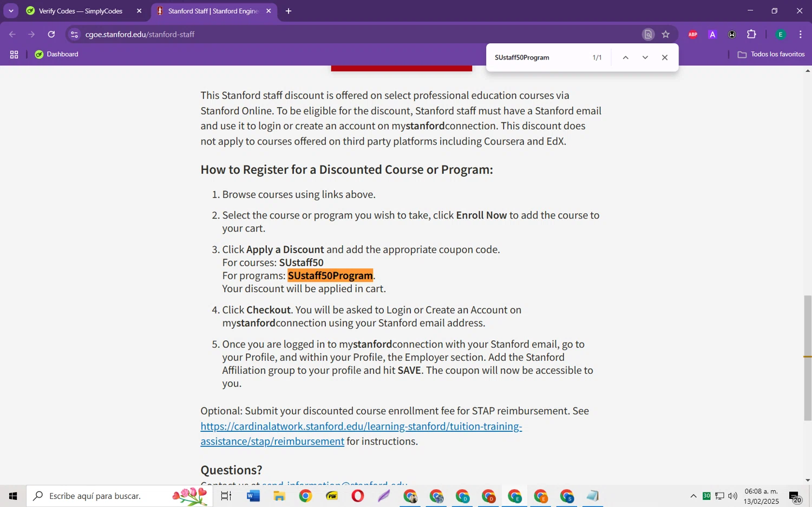Jump to next find result

tap(645, 57)
